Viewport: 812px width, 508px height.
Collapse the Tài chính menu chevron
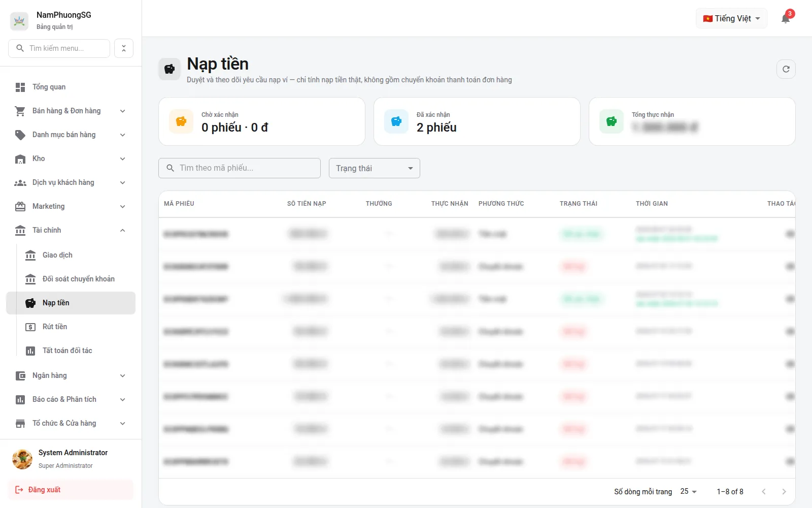coord(123,230)
